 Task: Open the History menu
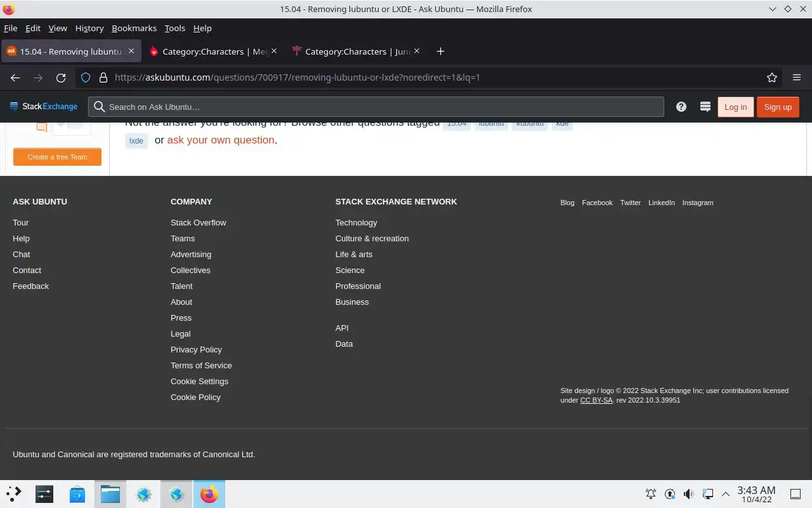coord(89,28)
